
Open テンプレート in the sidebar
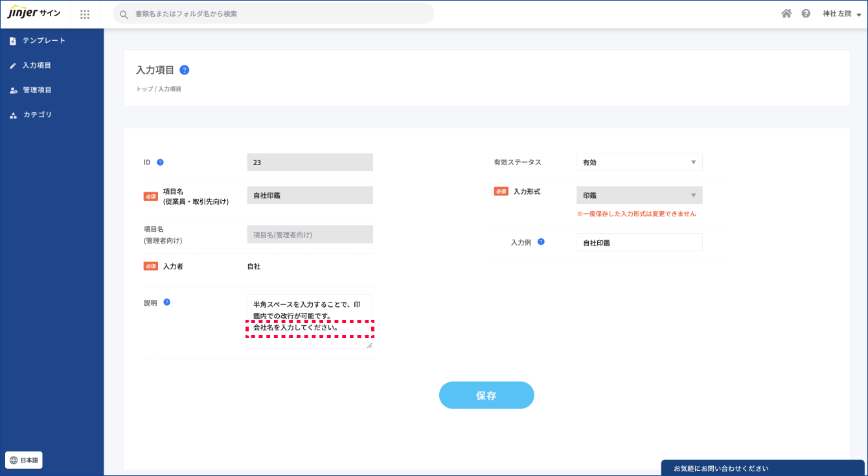pos(43,41)
